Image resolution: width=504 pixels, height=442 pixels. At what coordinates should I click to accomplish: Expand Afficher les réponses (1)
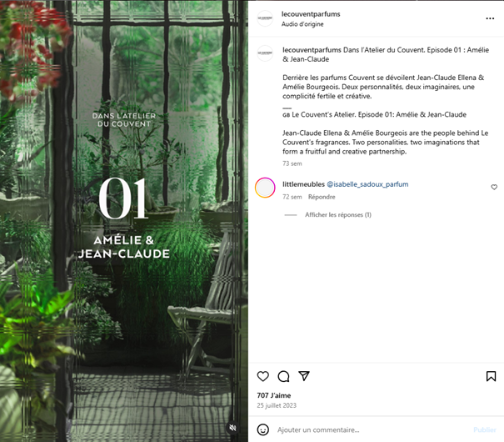tap(338, 214)
